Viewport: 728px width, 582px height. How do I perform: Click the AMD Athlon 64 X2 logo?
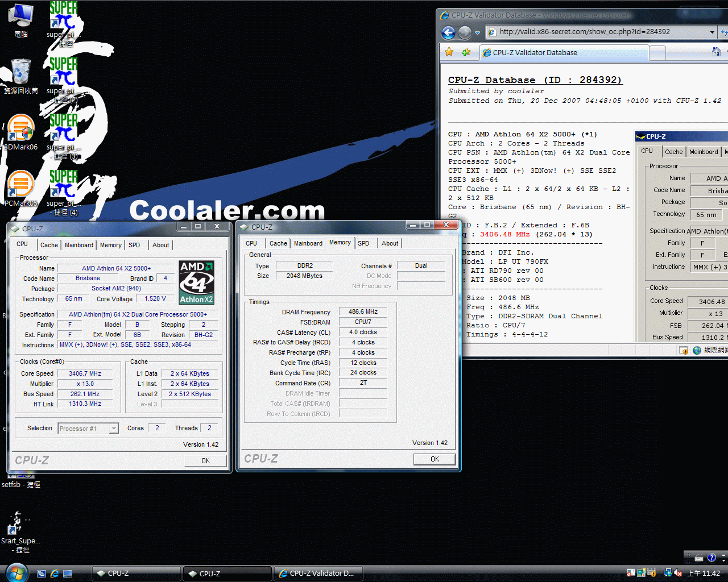(x=197, y=282)
